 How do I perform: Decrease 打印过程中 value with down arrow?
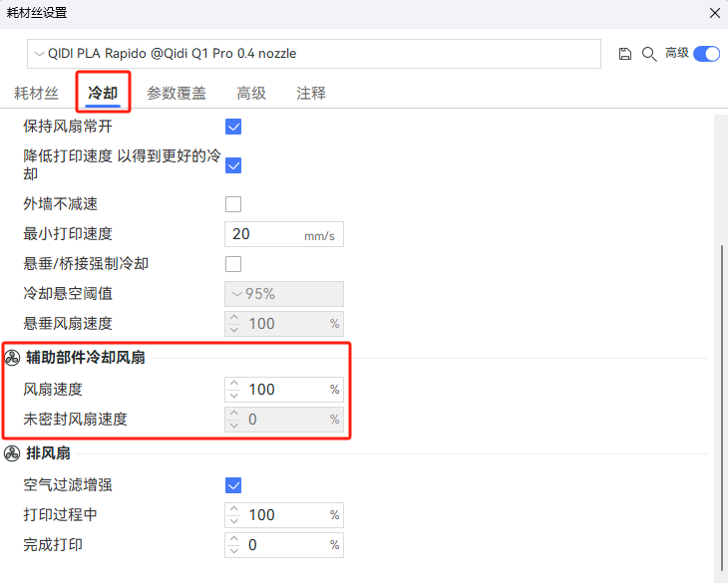coord(234,520)
